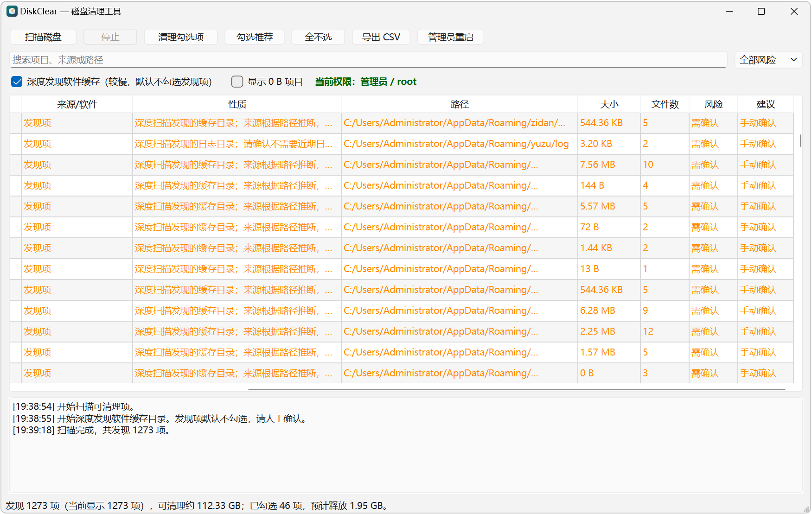Sort table by 大小 column header
812x514 pixels.
[x=609, y=104]
